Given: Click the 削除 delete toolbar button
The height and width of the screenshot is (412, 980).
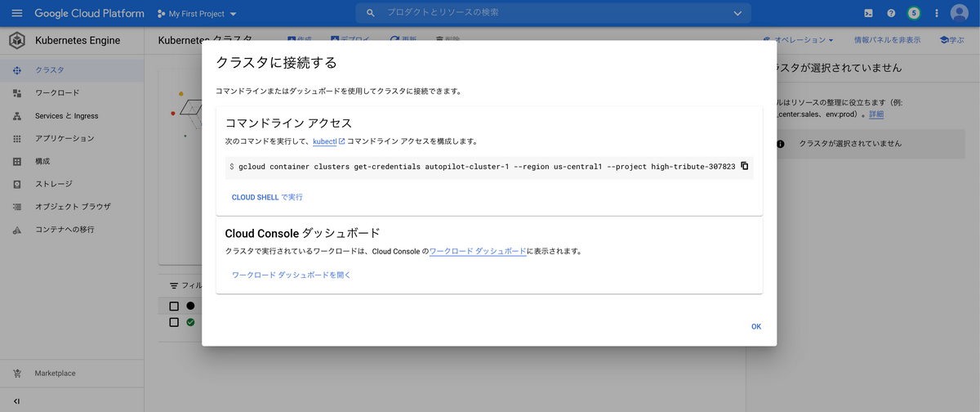Looking at the screenshot, I should (x=448, y=39).
